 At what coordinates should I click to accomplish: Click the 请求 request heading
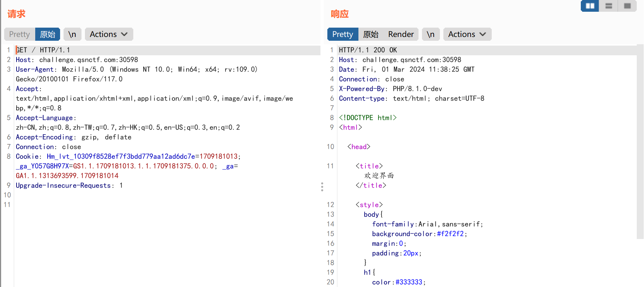tap(16, 14)
